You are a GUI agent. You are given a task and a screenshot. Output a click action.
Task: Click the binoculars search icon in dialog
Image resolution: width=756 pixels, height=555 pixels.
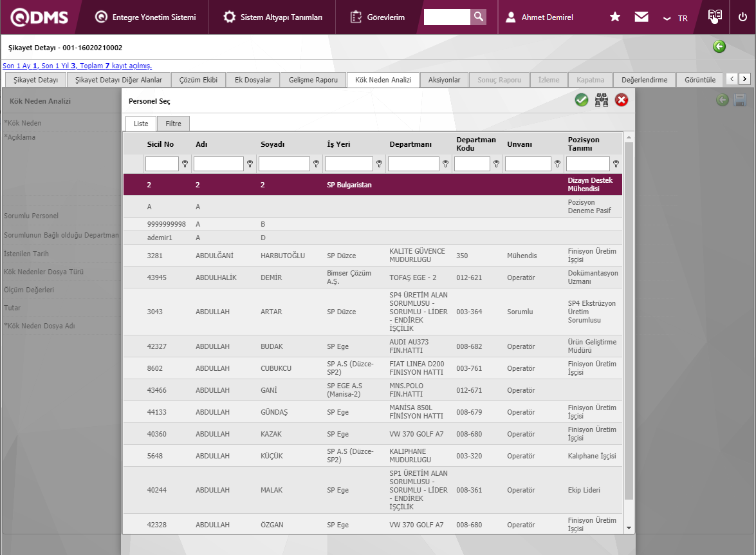(602, 100)
